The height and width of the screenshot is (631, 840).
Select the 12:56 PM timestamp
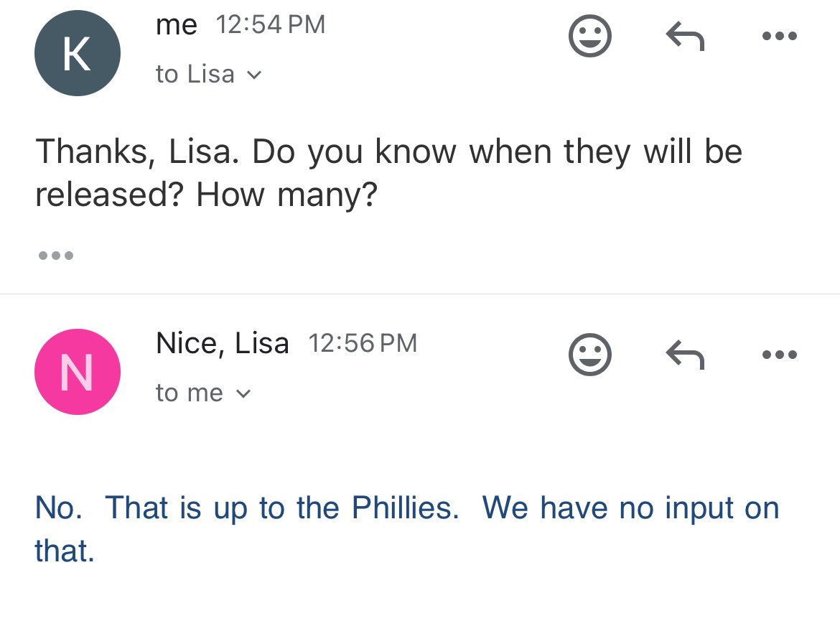click(363, 343)
